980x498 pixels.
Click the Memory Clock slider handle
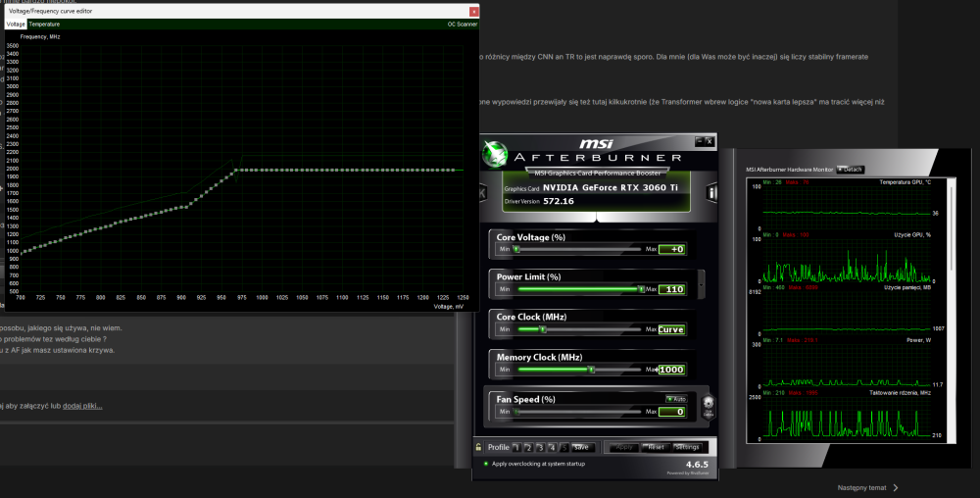(x=592, y=370)
